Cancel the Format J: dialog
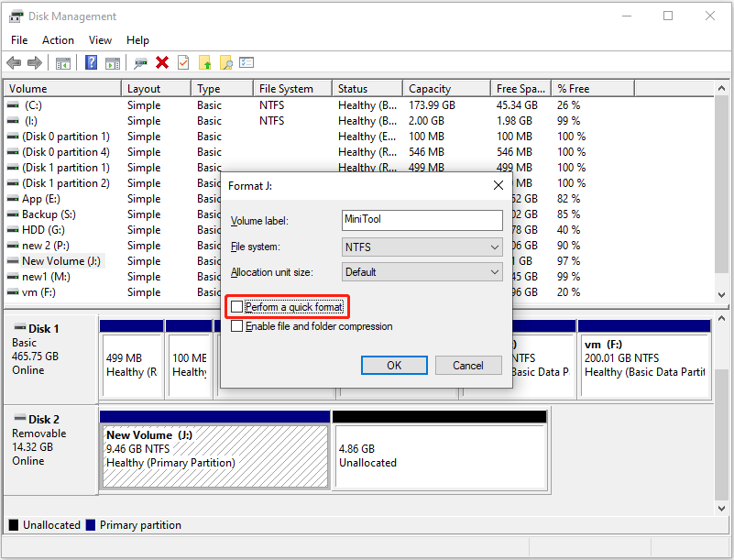The width and height of the screenshot is (734, 560). pyautogui.click(x=468, y=365)
